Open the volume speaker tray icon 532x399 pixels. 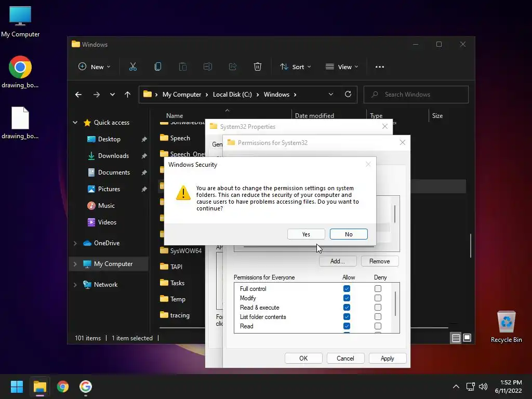pos(483,387)
